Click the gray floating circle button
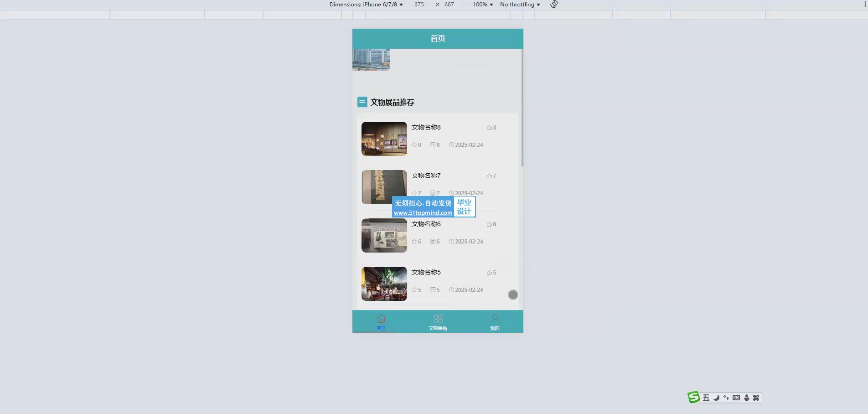This screenshot has height=414, width=868. pyautogui.click(x=513, y=295)
